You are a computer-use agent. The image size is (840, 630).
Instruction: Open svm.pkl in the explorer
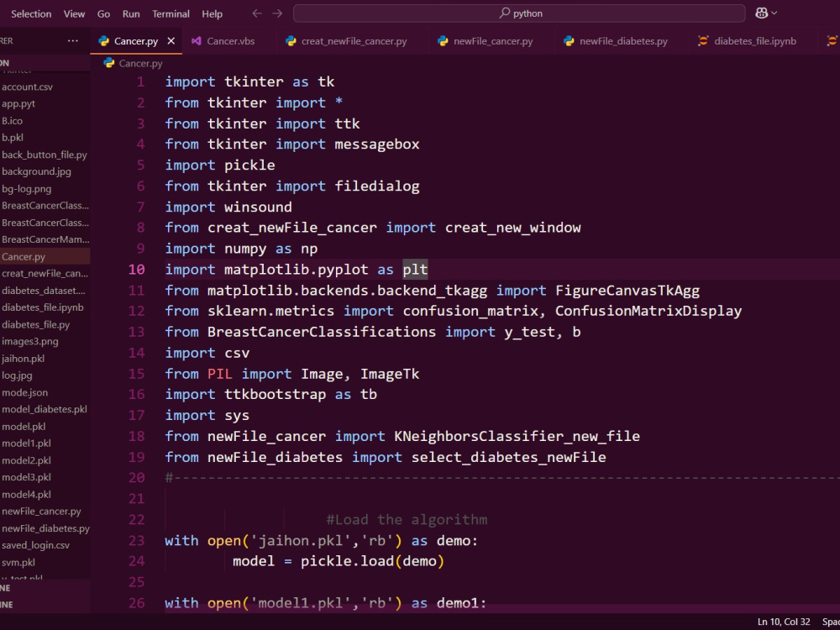tap(18, 563)
